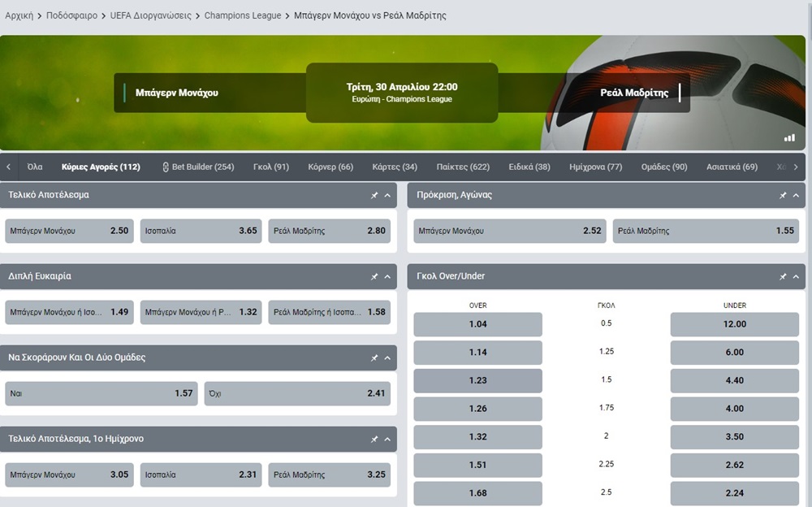
Task: Pin the Τελικό Αποτέλεσμα, 1ο Ημίχρονο market
Action: (374, 440)
